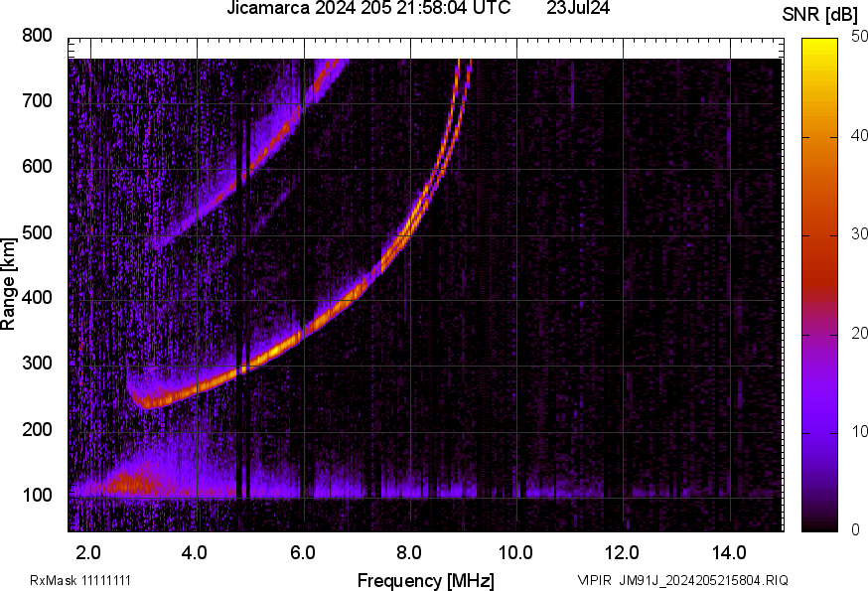
Task: Click the Range [km] axis label
Action: [8, 284]
